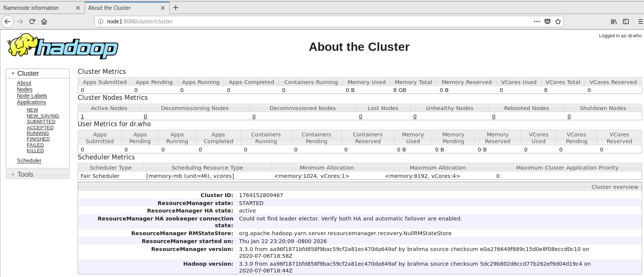Viewport: 644px width, 277px height.
Task: Click the Memory Reserved header in Cluster Metrics
Action: 466,82
